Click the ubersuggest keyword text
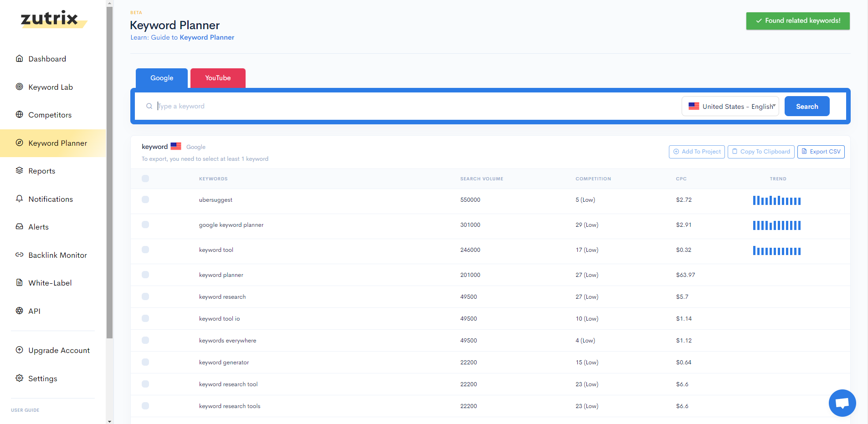 pos(216,199)
